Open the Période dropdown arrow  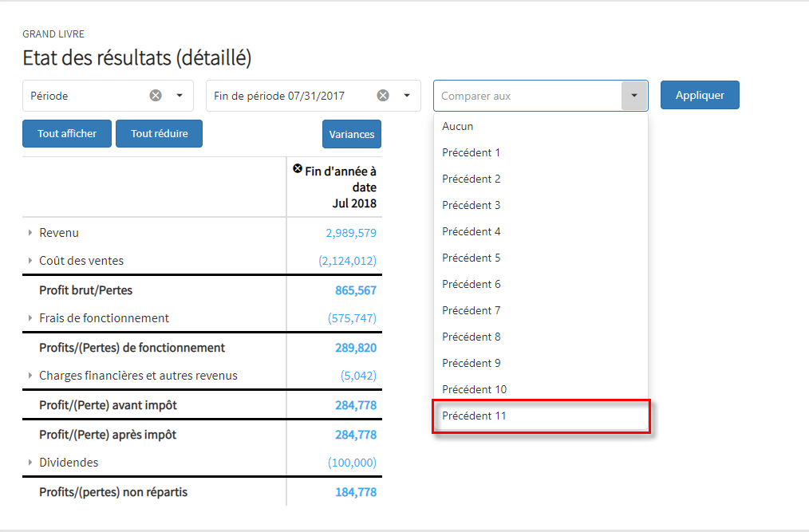pyautogui.click(x=180, y=96)
